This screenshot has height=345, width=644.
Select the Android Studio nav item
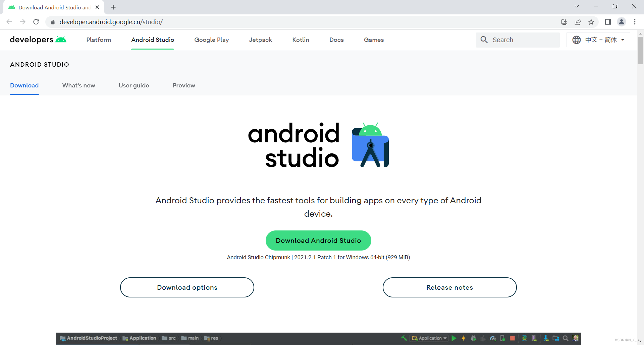153,40
